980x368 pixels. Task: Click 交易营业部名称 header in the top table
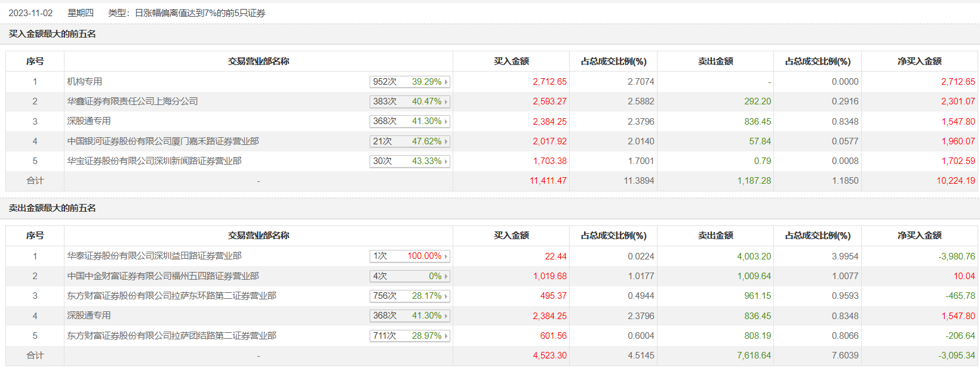[259, 61]
